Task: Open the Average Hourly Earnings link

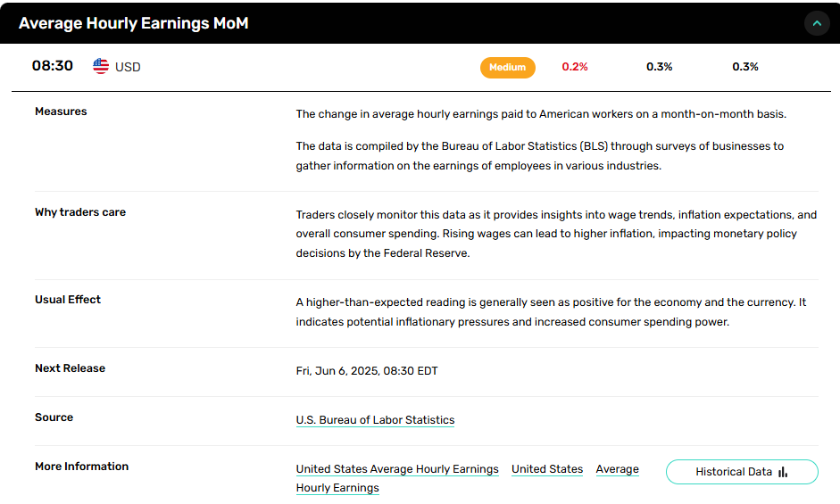Action: pyautogui.click(x=617, y=469)
